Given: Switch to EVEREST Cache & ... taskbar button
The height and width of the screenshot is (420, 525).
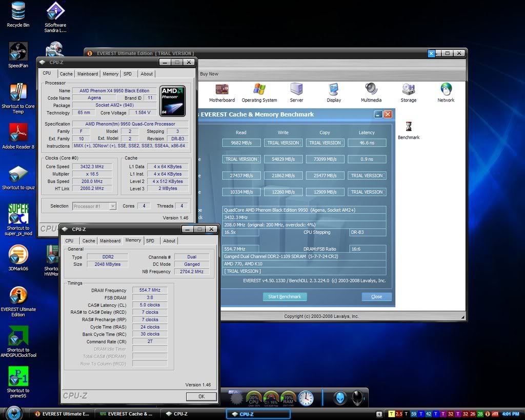Looking at the screenshot, I should pyautogui.click(x=126, y=414).
